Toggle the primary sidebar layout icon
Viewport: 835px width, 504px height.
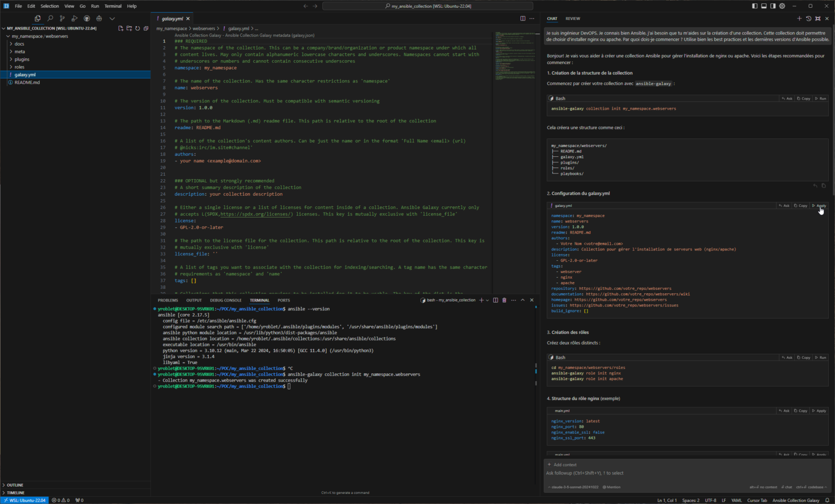point(755,6)
